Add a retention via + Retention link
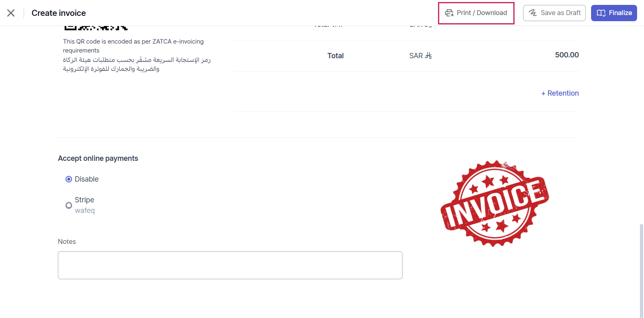The height and width of the screenshot is (318, 644). (x=560, y=93)
